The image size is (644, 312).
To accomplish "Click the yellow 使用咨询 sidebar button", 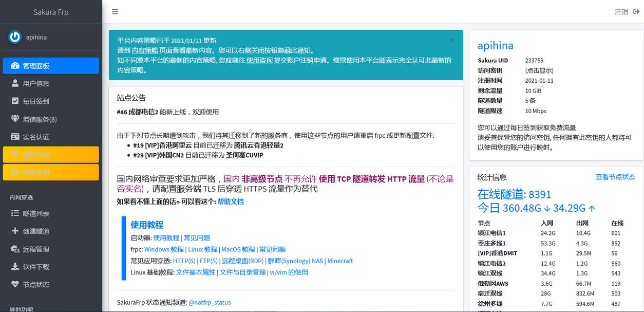I will [51, 172].
